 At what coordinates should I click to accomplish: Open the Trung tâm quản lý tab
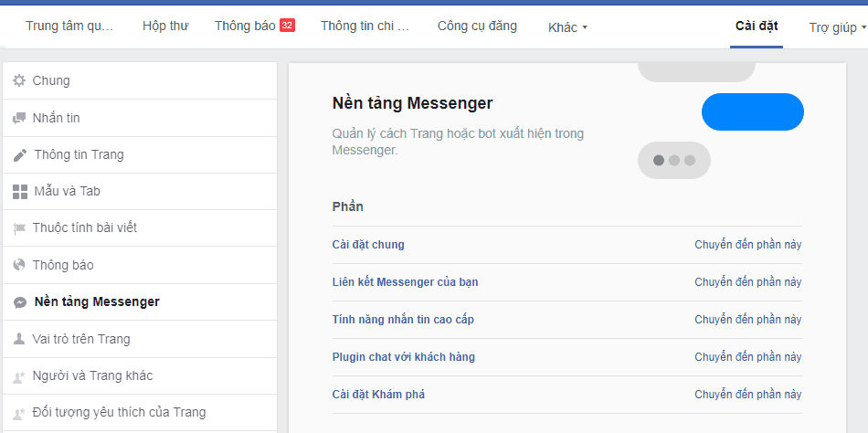pos(69,26)
